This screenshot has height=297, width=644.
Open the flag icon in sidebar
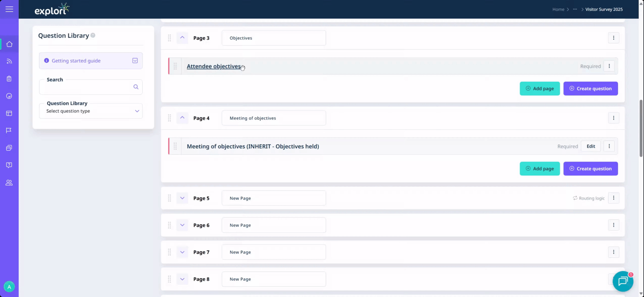click(9, 130)
